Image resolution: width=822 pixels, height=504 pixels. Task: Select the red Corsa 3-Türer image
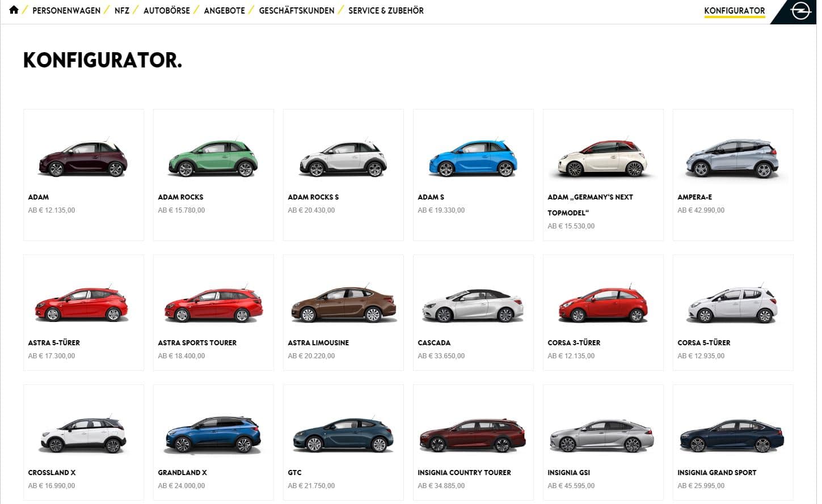click(602, 304)
